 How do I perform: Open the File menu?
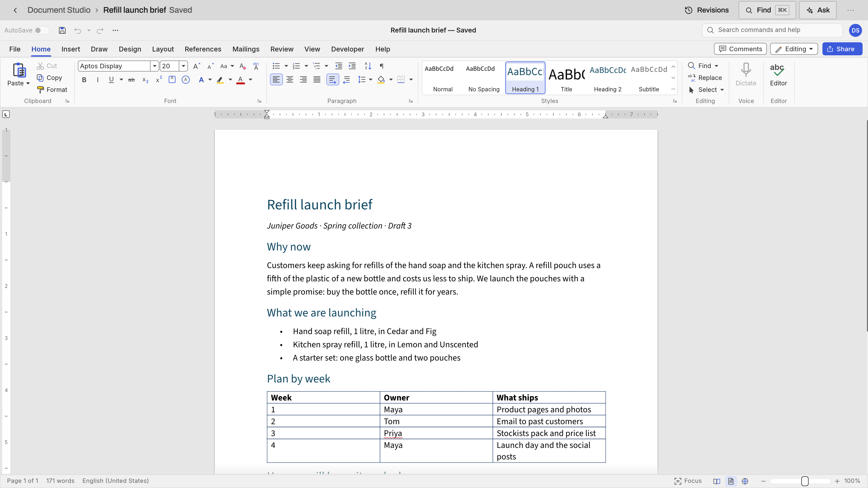click(15, 49)
